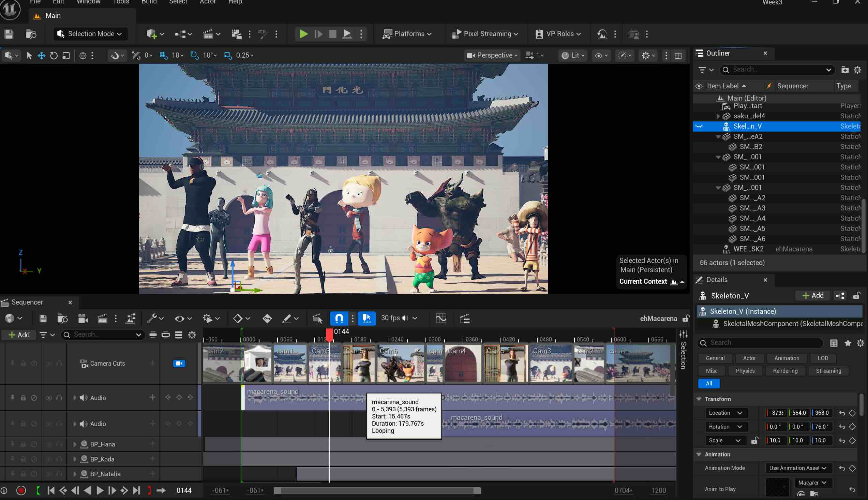Open the Build menu
The width and height of the screenshot is (868, 500).
pos(149,2)
